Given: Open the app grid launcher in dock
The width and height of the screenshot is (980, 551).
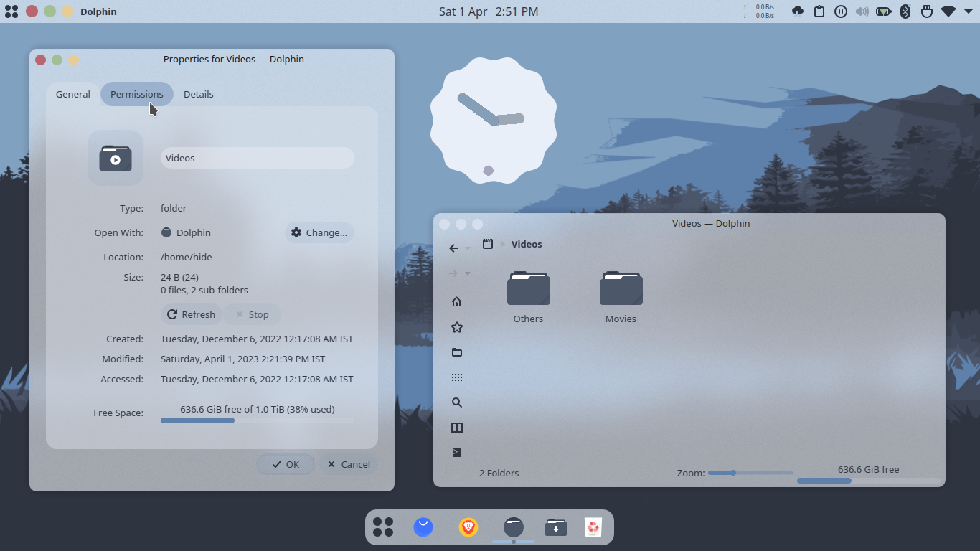Looking at the screenshot, I should coord(383,527).
